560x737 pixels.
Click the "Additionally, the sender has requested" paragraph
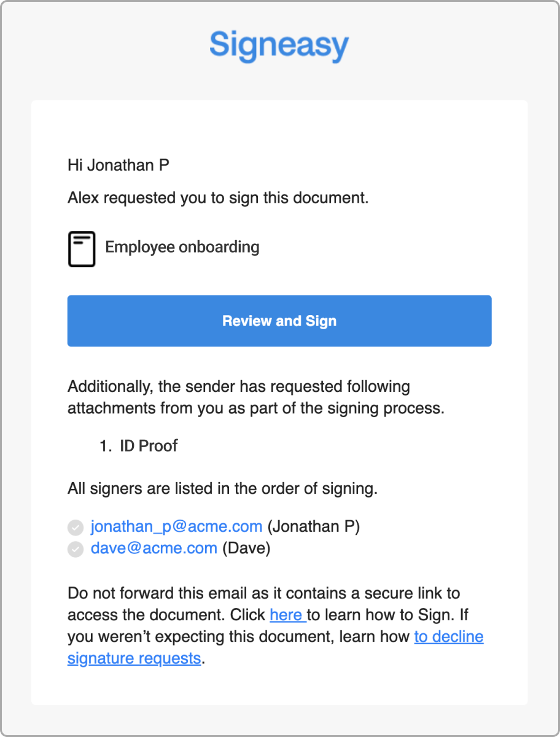pyautogui.click(x=255, y=397)
